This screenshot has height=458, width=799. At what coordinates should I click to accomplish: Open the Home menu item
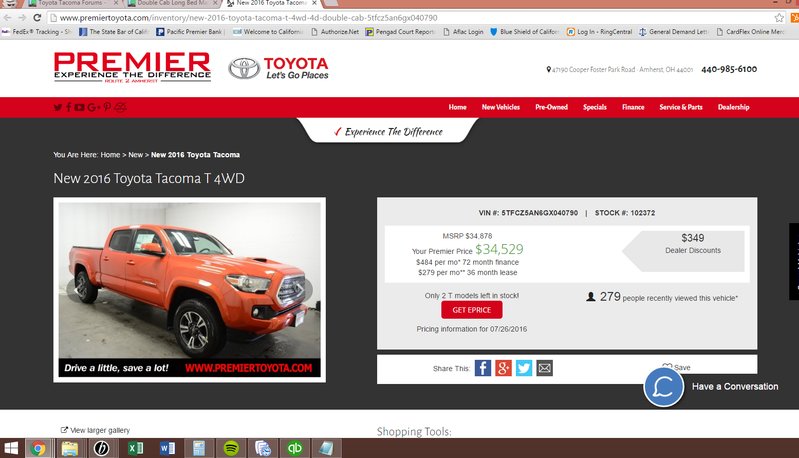(x=458, y=107)
